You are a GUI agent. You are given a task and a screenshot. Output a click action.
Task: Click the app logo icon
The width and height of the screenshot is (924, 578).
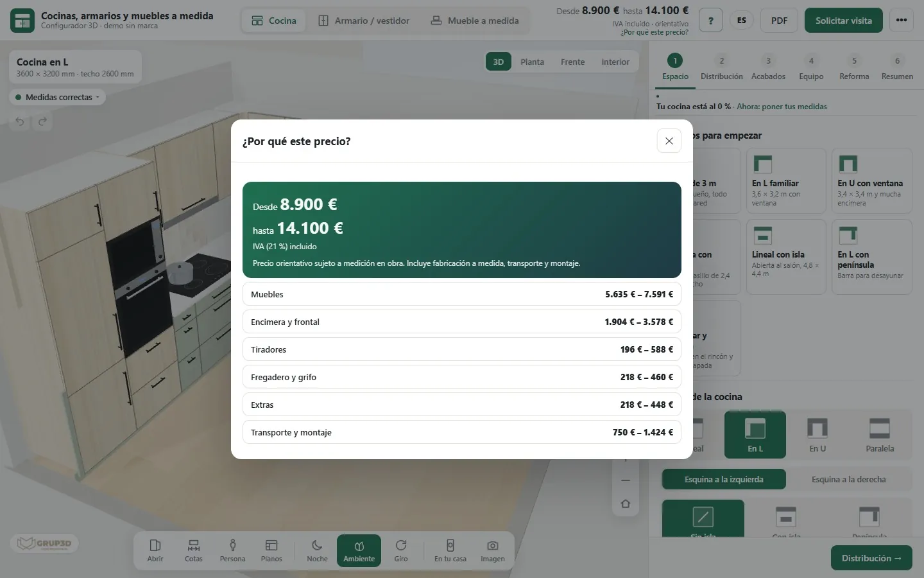(x=22, y=21)
